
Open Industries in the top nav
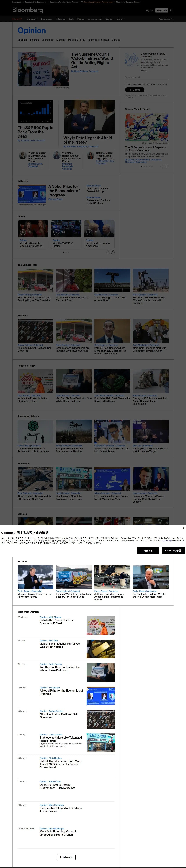tap(60, 19)
